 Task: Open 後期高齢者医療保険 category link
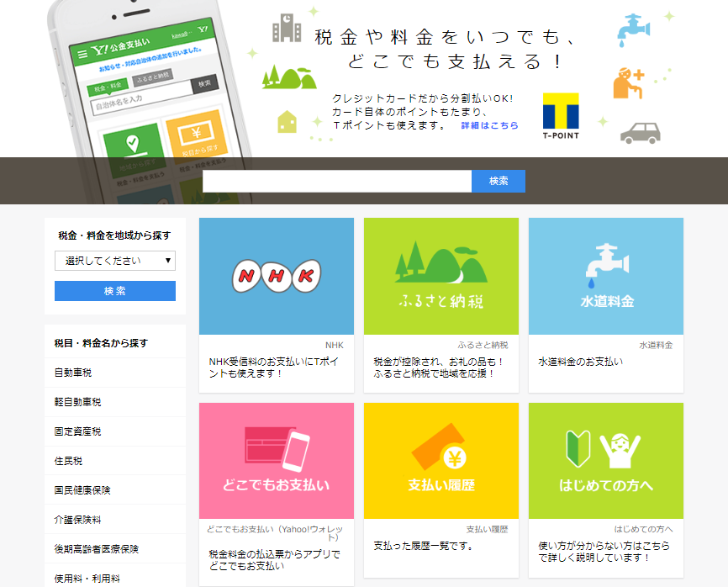pyautogui.click(x=115, y=549)
